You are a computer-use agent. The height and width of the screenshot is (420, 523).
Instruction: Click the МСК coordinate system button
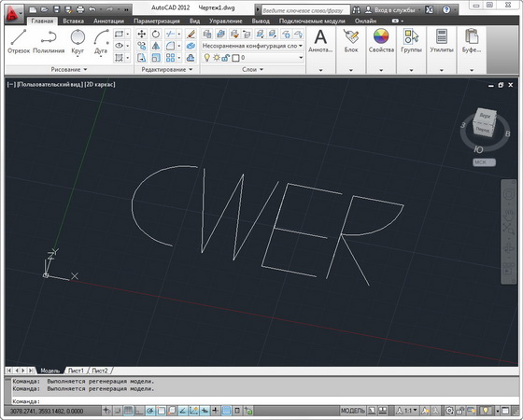pyautogui.click(x=484, y=162)
